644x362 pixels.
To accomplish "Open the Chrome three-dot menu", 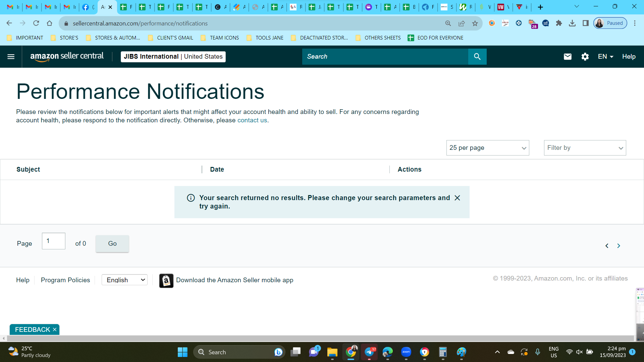I will 635,23.
